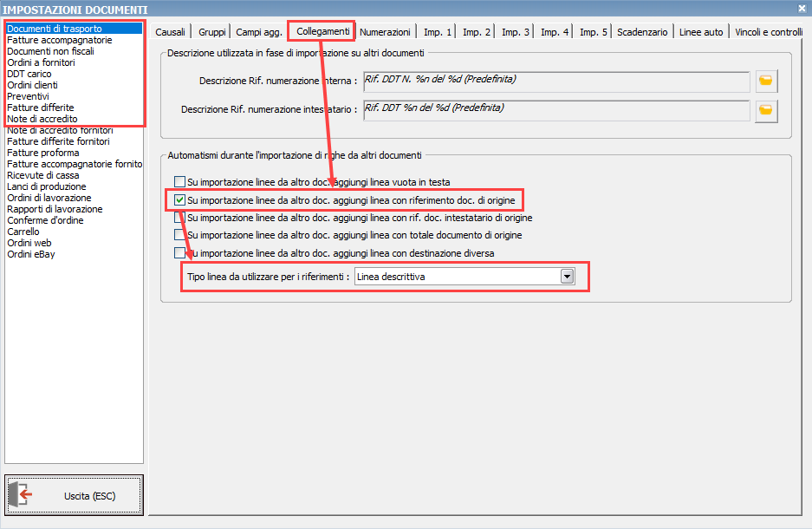The image size is (812, 529).
Task: Open folder icon for Rif. numerazione interna
Action: (x=766, y=81)
